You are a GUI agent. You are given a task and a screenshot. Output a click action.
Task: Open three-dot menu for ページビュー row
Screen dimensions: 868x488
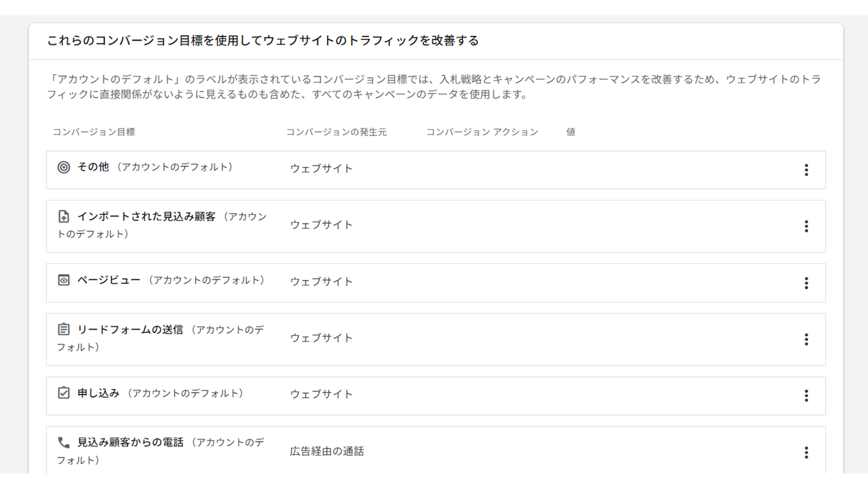(x=806, y=283)
